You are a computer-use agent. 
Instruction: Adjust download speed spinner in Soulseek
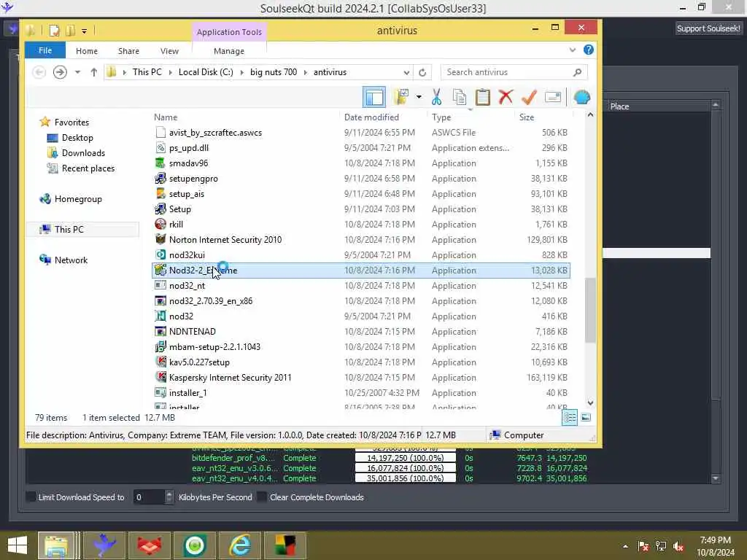click(169, 497)
